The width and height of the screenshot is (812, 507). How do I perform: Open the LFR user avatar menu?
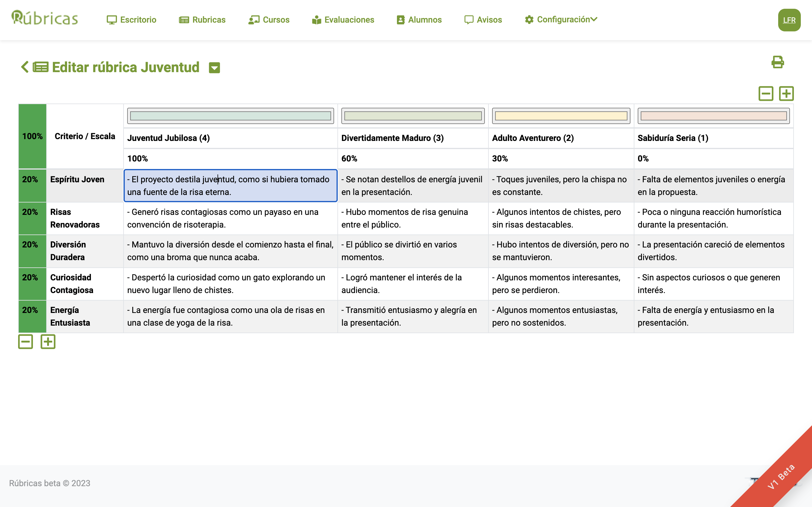789,20
